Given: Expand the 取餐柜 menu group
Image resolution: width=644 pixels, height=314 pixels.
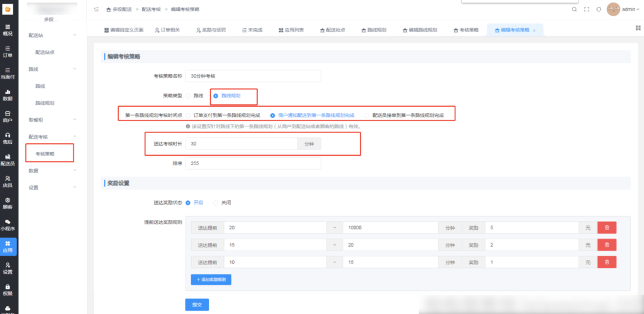Looking at the screenshot, I should (x=75, y=119).
